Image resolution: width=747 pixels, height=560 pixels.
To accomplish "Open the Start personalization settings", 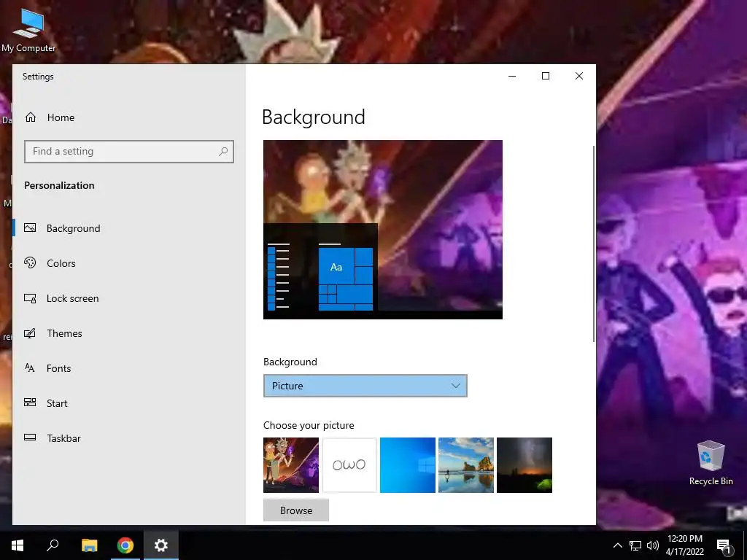I will click(x=128, y=403).
